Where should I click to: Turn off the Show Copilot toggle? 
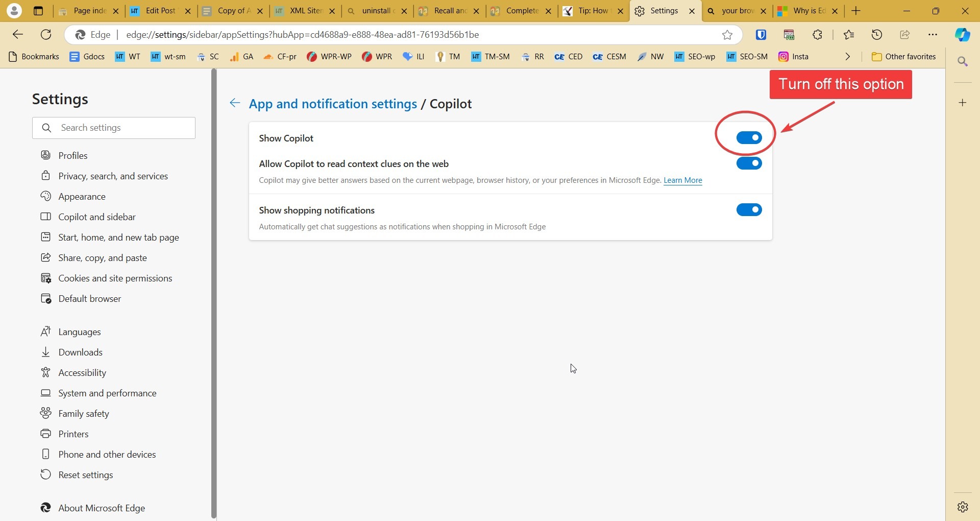[749, 137]
